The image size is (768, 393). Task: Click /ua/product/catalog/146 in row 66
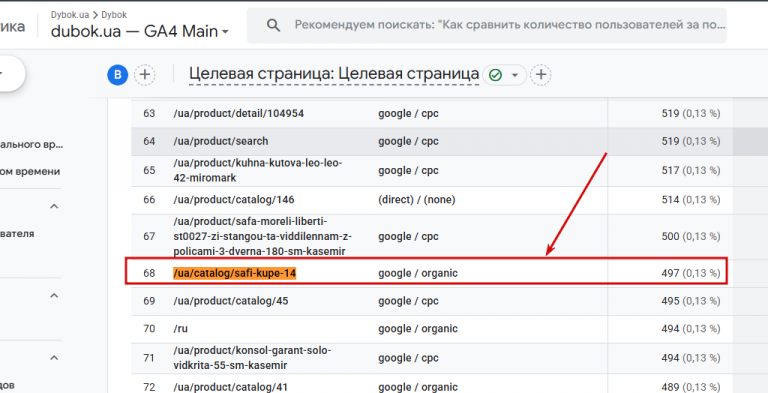tap(234, 200)
